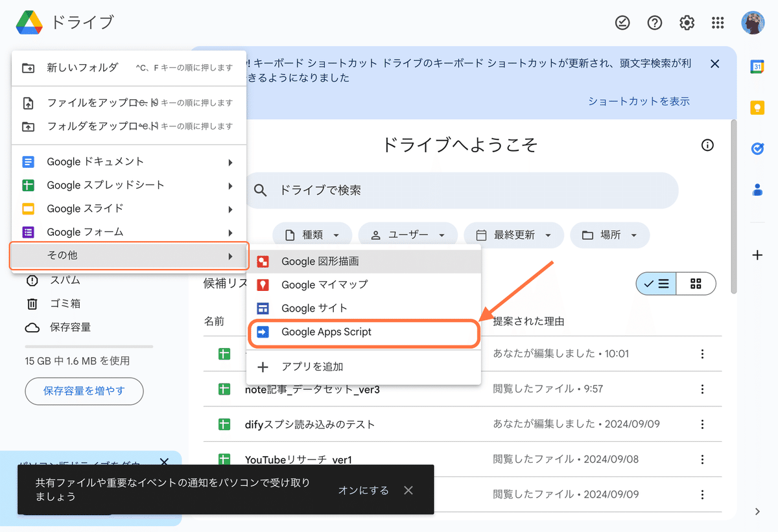778x532 pixels.
Task: Open Contacts in side panel
Action: coord(757,189)
